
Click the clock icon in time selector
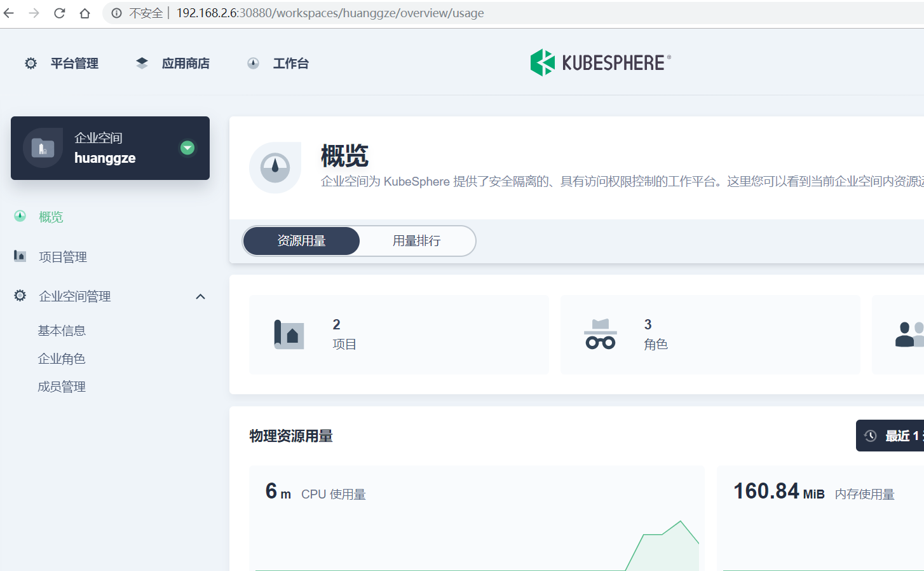[871, 436]
